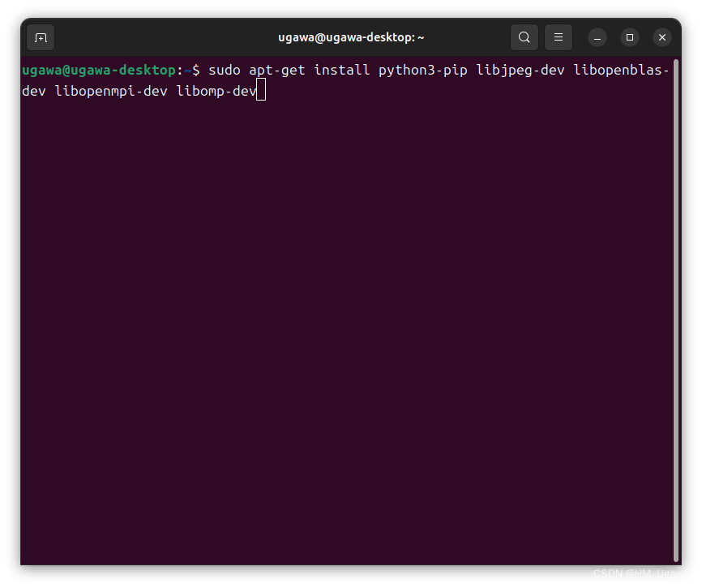Click the word sudo in the command
This screenshot has height=588, width=702.
click(x=225, y=71)
